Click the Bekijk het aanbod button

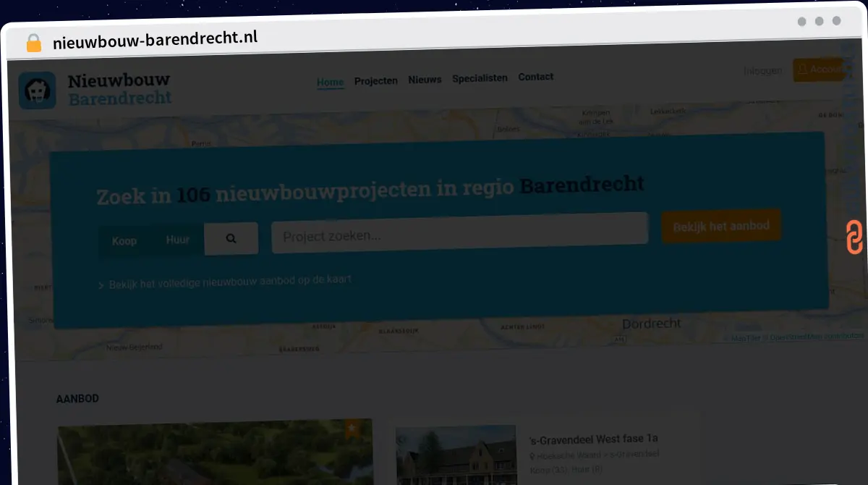[721, 227]
